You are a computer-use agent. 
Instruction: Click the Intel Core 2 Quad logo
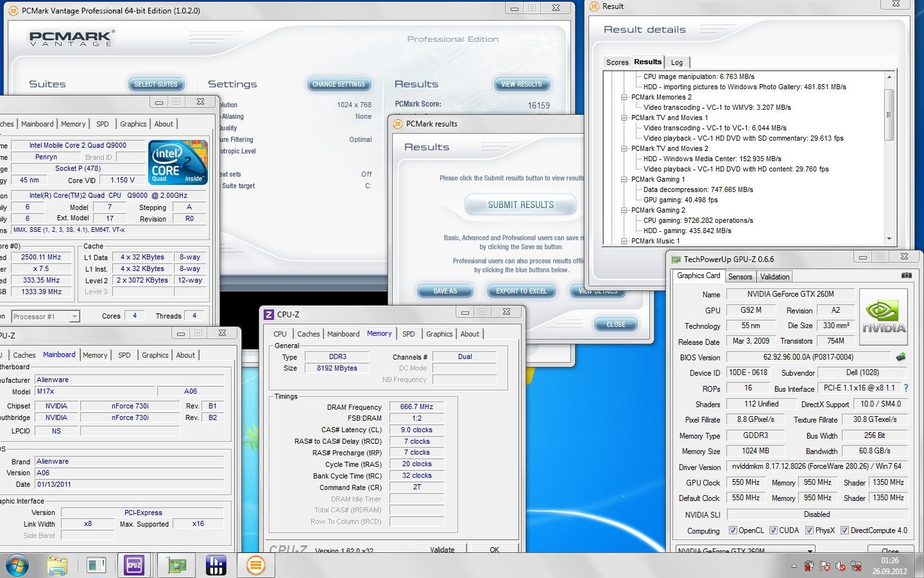coord(178,162)
